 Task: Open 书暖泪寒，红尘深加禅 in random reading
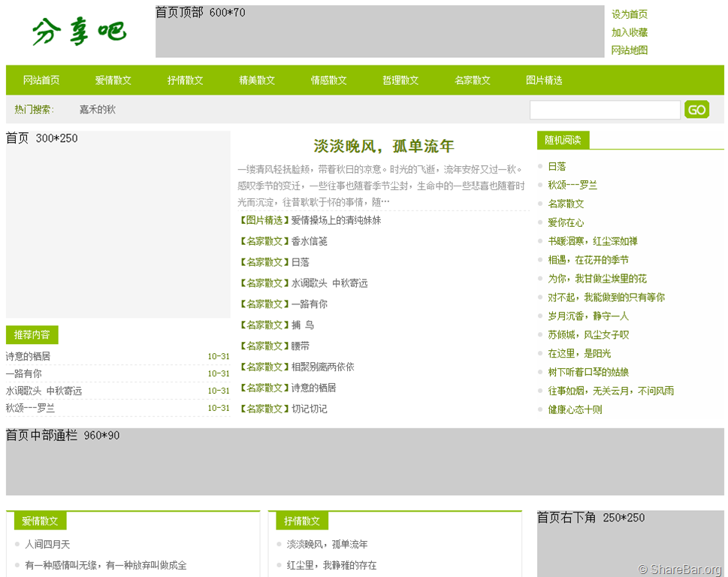pyautogui.click(x=592, y=241)
